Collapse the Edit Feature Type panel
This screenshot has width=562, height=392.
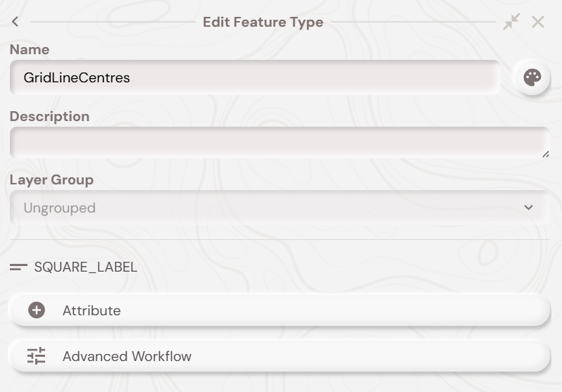tap(511, 22)
